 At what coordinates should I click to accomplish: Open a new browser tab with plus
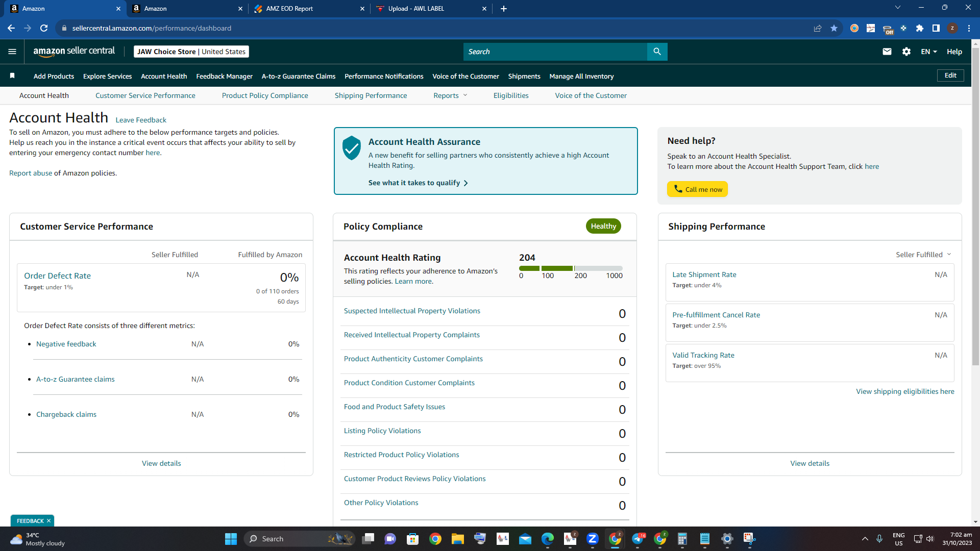504,9
